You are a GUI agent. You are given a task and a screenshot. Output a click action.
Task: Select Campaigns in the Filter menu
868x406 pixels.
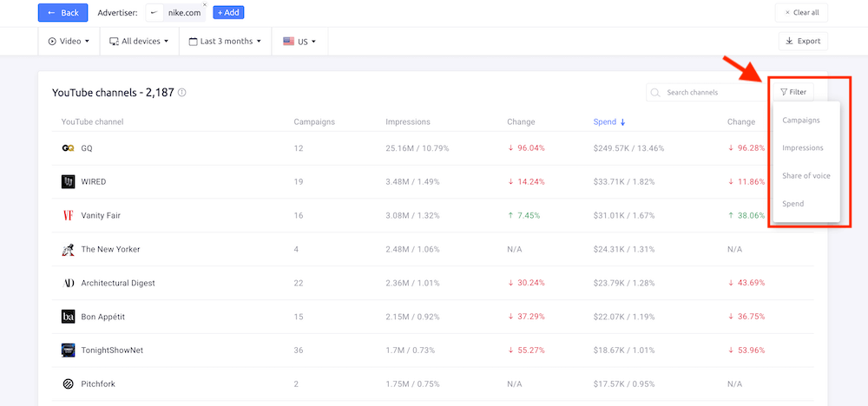click(801, 121)
